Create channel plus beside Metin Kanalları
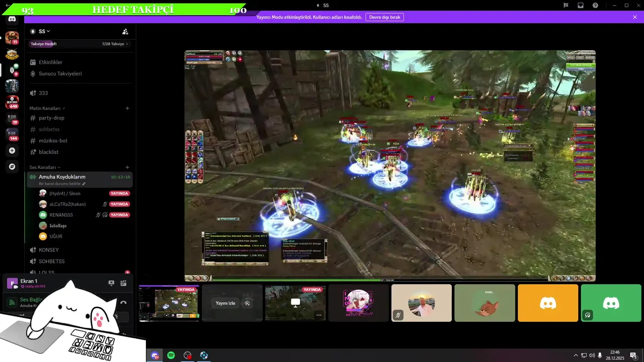This screenshot has height=362, width=644. 127,108
